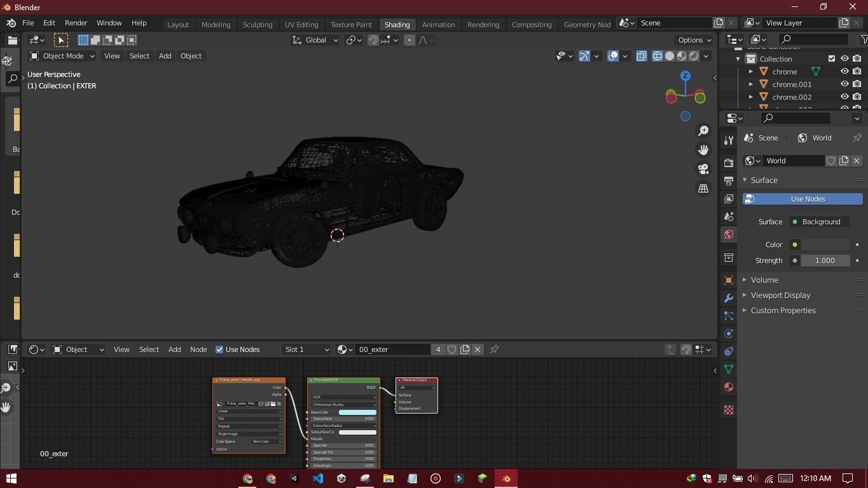Toggle X-ray view in viewport header
868x488 pixels.
pos(641,56)
